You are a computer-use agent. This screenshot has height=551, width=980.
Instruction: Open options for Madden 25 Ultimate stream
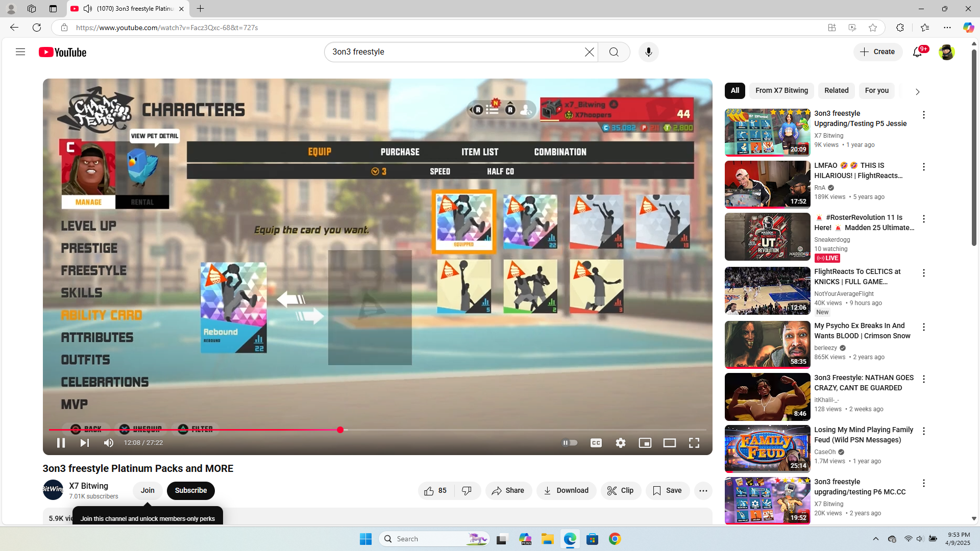coord(924,219)
